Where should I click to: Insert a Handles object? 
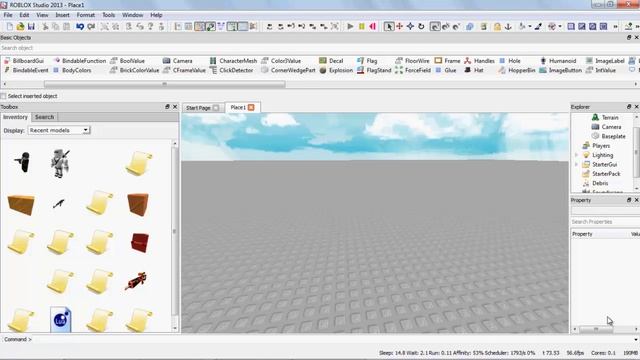[x=479, y=61]
